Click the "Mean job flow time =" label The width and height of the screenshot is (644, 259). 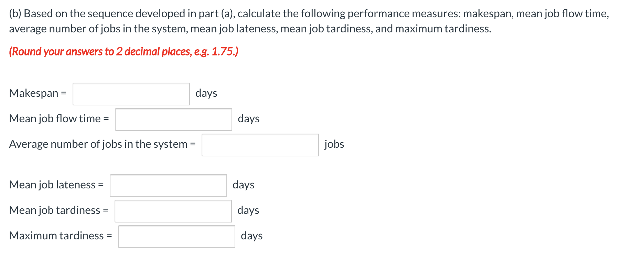pyautogui.click(x=59, y=119)
